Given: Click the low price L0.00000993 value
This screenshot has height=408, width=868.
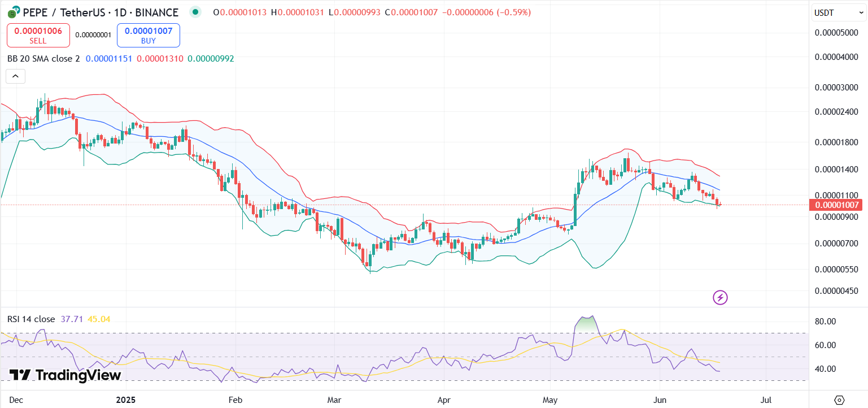Looking at the screenshot, I should tap(356, 12).
